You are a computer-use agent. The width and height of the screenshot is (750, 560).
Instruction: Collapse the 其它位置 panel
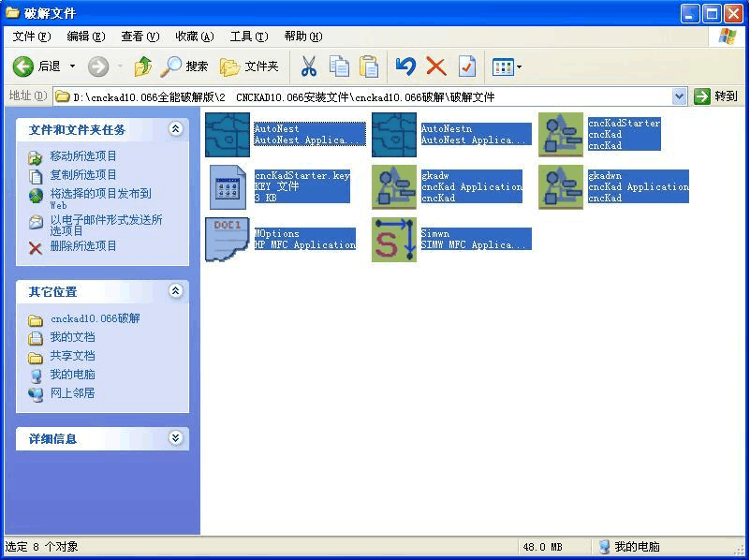(175, 290)
